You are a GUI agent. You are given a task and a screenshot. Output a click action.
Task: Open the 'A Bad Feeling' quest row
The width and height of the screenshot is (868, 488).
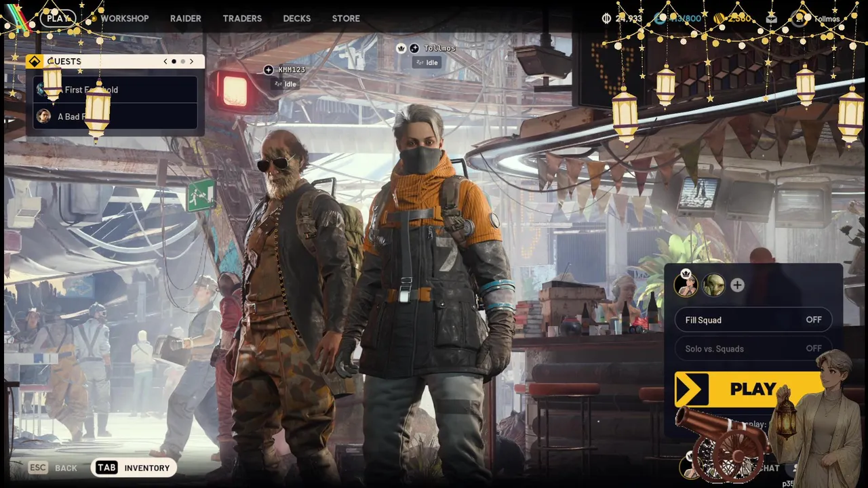(115, 116)
